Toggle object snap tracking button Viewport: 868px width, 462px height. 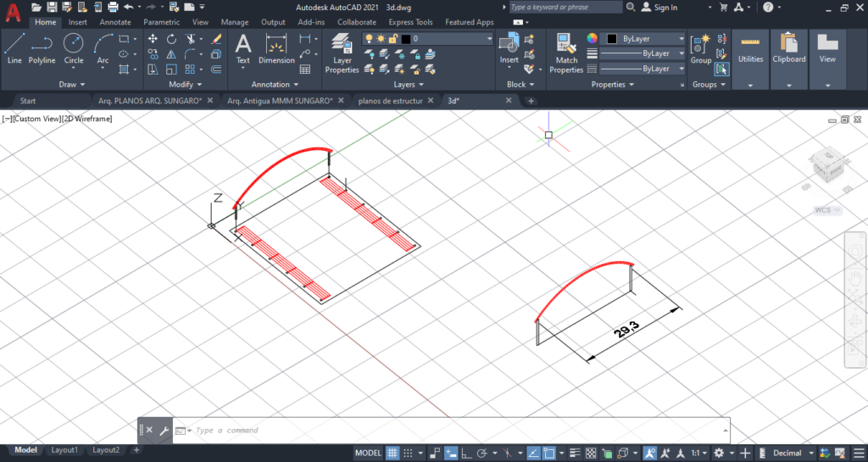(x=533, y=453)
